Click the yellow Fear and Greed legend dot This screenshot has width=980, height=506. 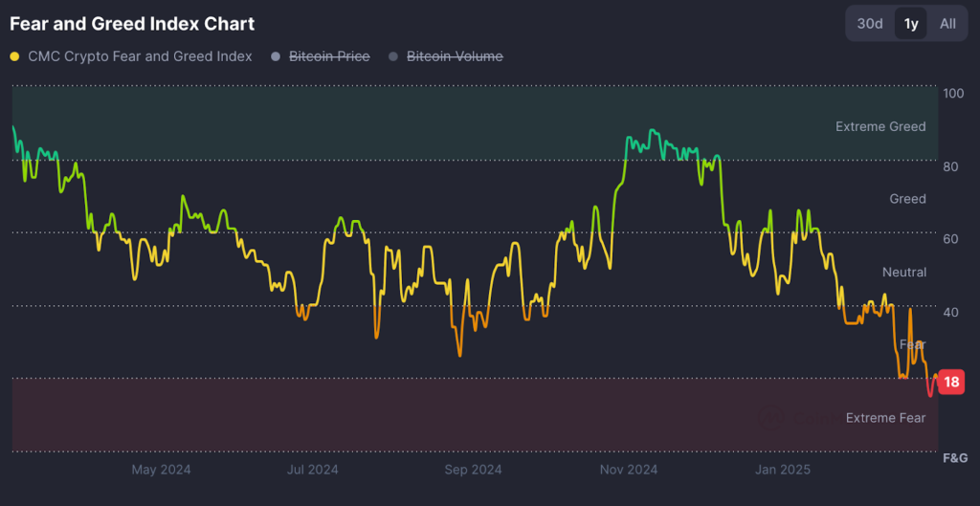(14, 56)
